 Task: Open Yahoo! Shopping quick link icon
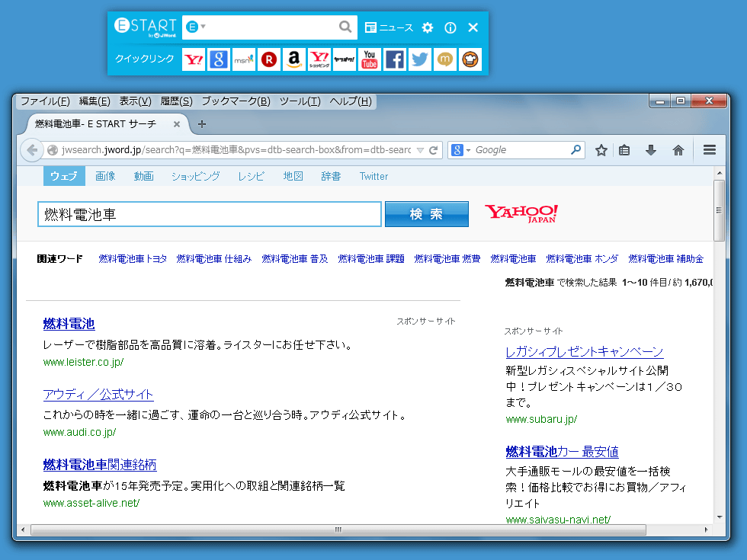pyautogui.click(x=319, y=59)
